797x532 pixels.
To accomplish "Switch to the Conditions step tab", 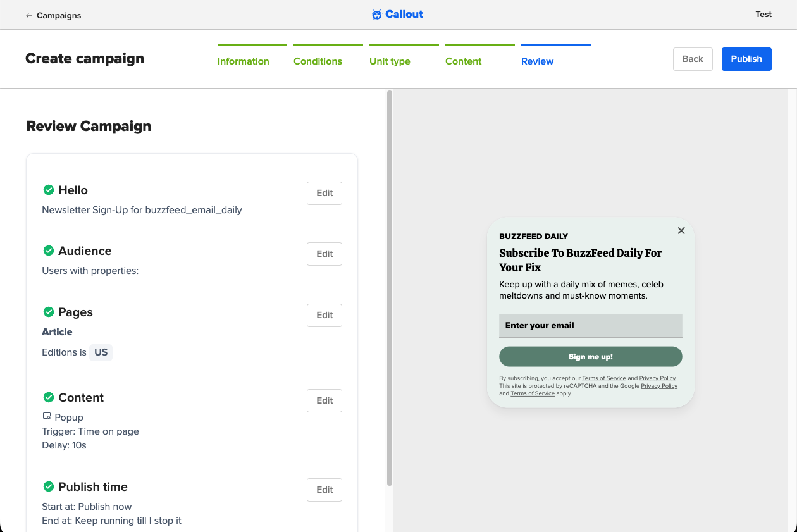I will [328, 56].
